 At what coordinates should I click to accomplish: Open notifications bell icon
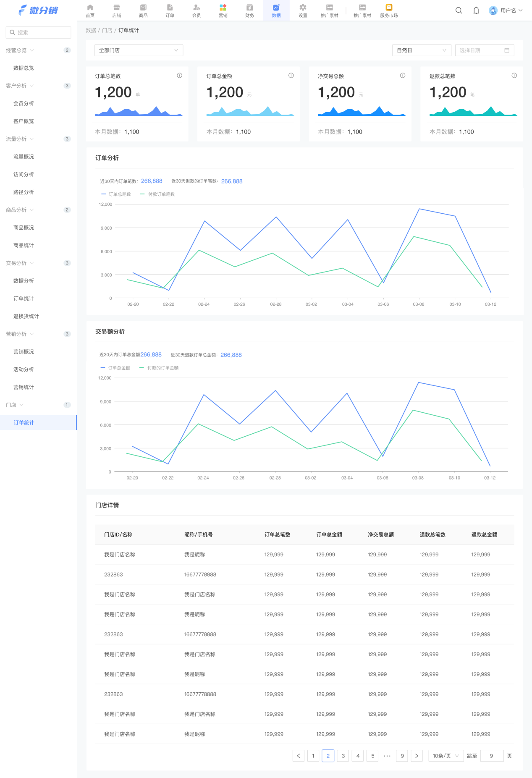pos(476,10)
